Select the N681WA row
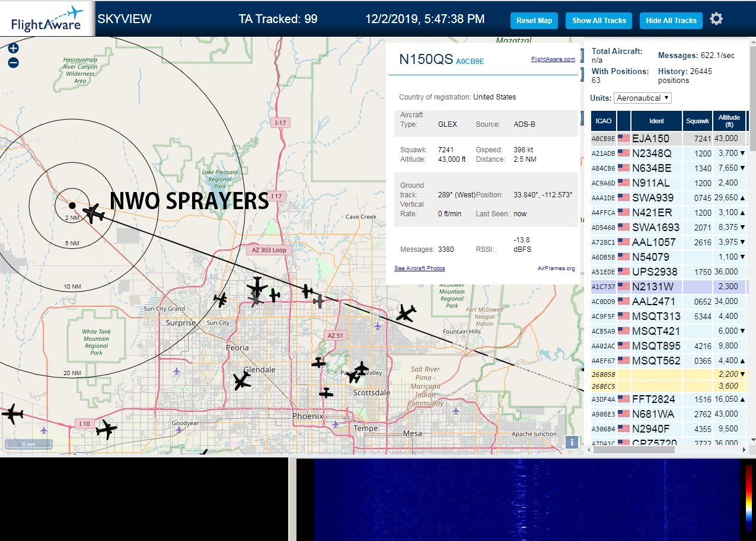Image resolution: width=756 pixels, height=541 pixels. coord(669,414)
